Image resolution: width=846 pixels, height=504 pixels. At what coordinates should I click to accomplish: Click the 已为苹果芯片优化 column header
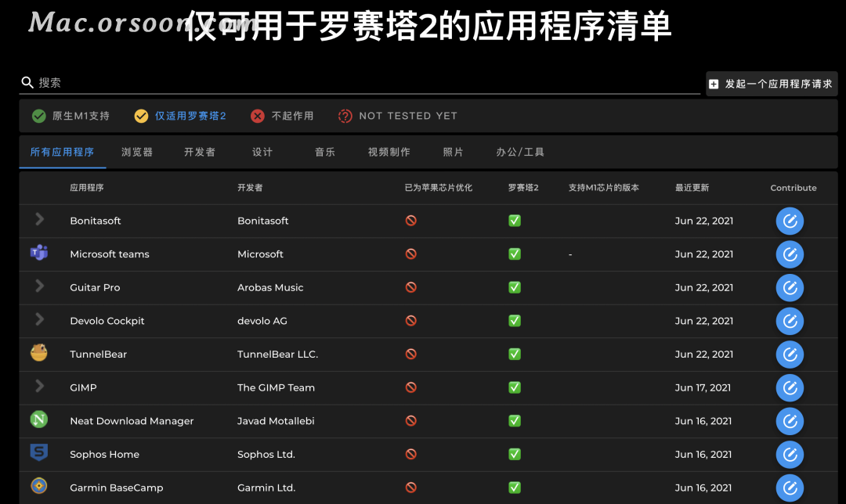coord(438,188)
